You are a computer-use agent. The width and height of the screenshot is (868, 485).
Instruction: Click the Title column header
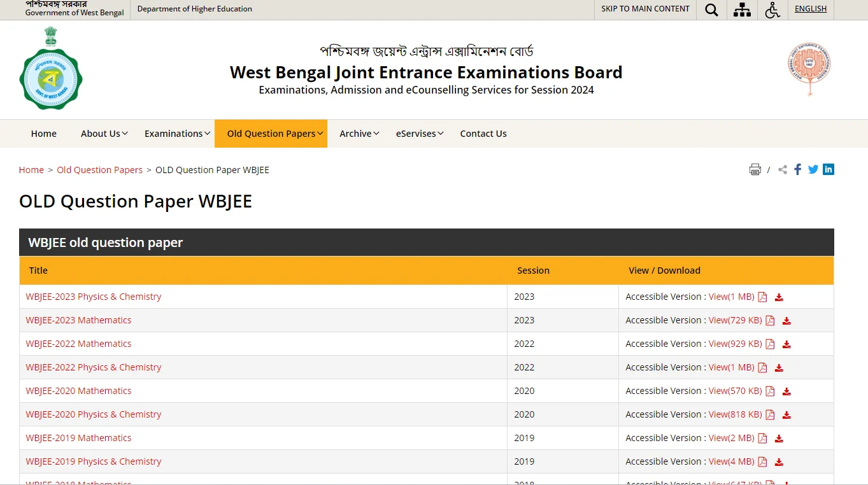[38, 271]
